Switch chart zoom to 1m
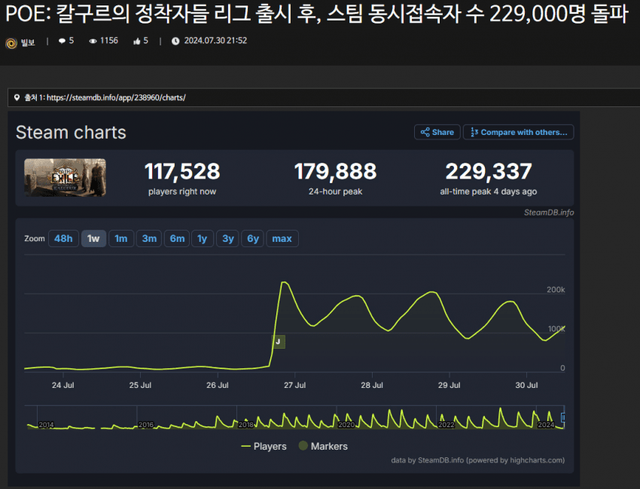This screenshot has width=640, height=489. click(120, 238)
